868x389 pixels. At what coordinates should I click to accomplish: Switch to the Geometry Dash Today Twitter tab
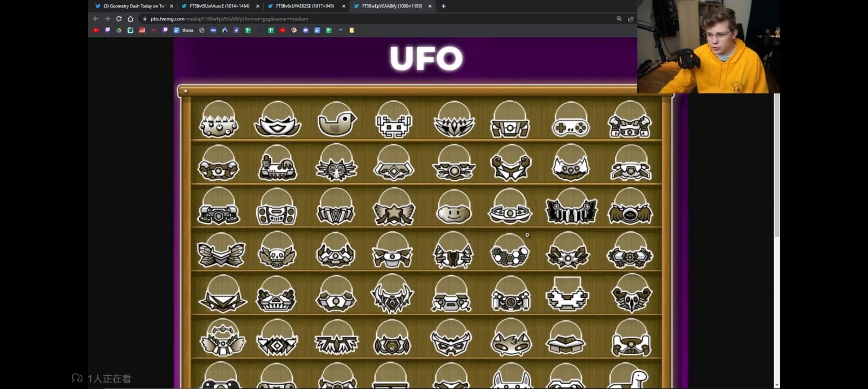[x=134, y=6]
